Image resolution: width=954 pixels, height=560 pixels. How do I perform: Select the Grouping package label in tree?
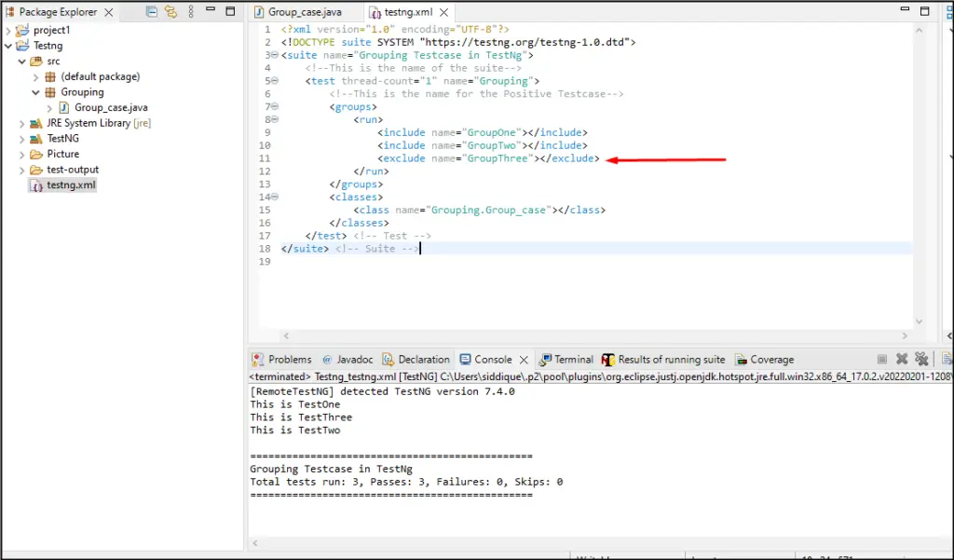(x=82, y=92)
